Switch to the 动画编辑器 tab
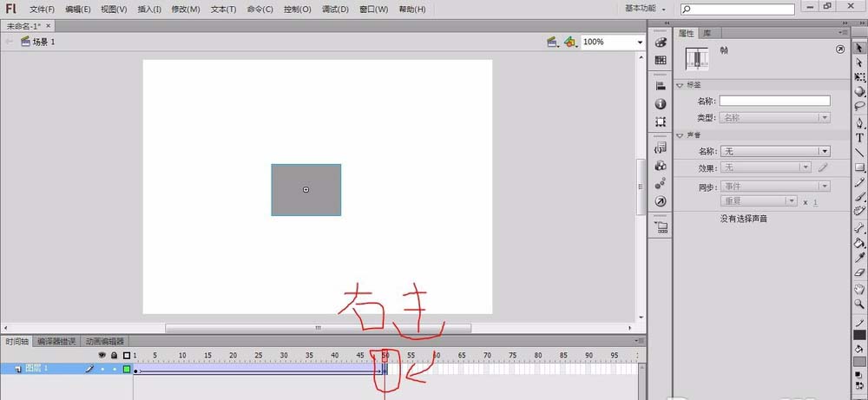This screenshot has width=868, height=400. tap(105, 341)
